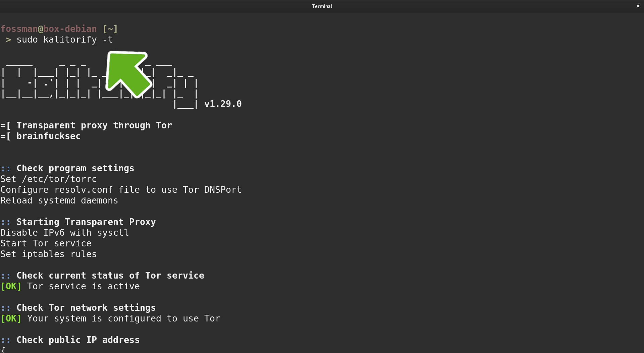This screenshot has width=644, height=353.
Task: Click the blue colons before Starting Transparent Proxy
Action: point(6,222)
